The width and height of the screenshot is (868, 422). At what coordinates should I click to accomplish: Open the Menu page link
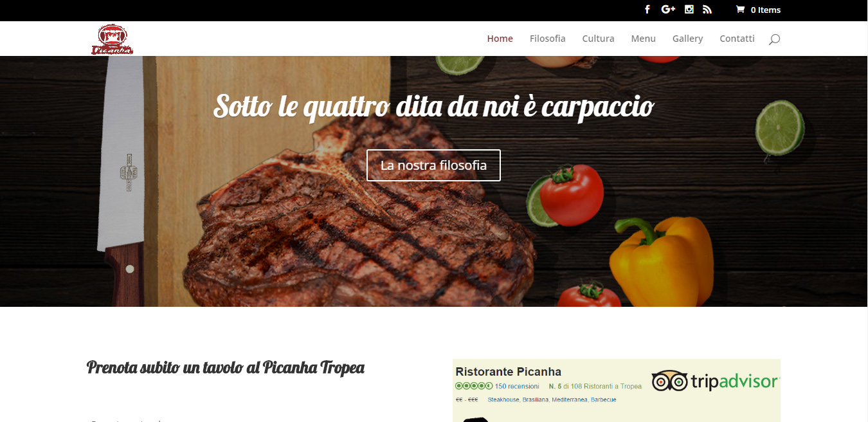tap(643, 39)
